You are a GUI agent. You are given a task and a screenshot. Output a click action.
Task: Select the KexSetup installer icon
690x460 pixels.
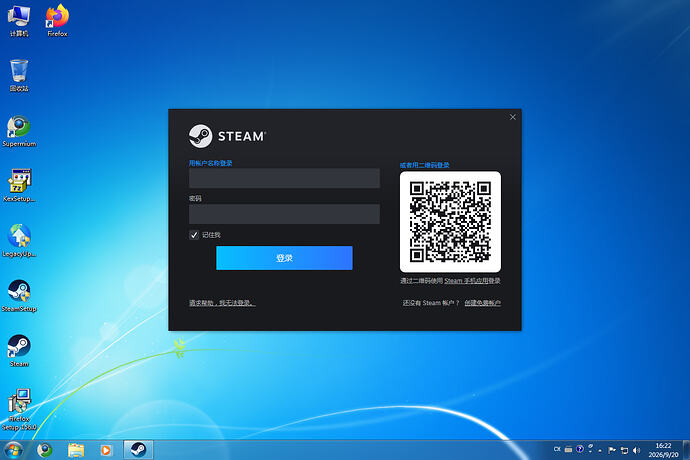[19, 186]
